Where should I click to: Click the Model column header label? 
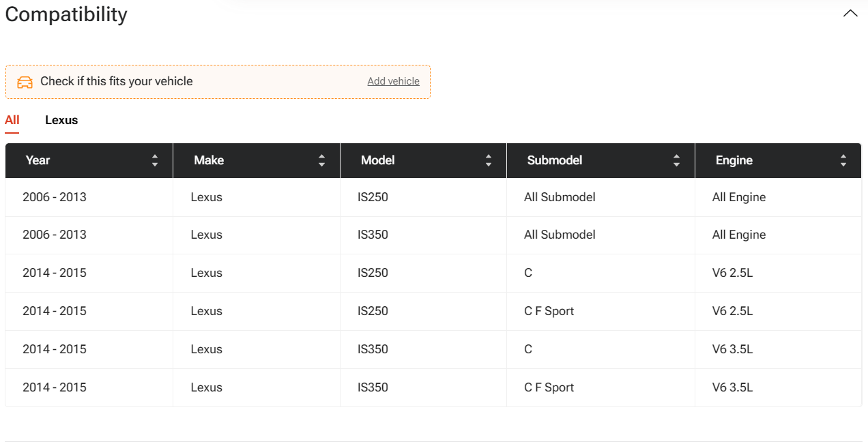point(378,160)
